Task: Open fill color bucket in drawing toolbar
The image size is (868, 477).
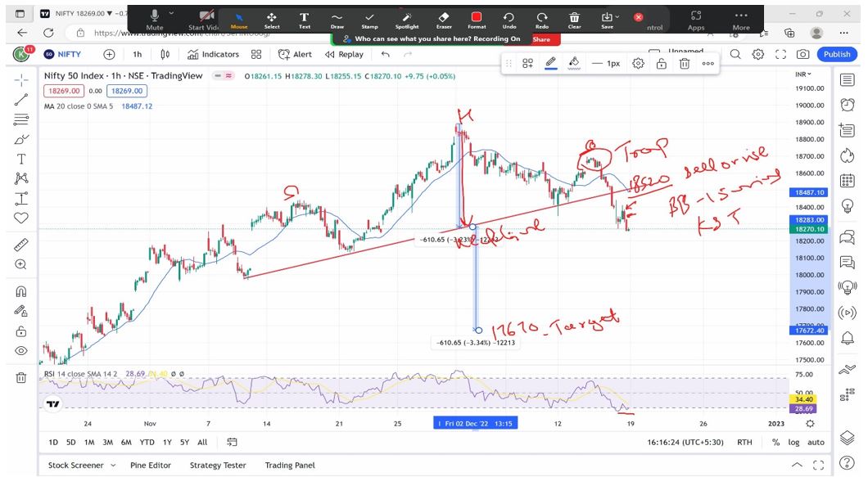Action: (x=574, y=64)
